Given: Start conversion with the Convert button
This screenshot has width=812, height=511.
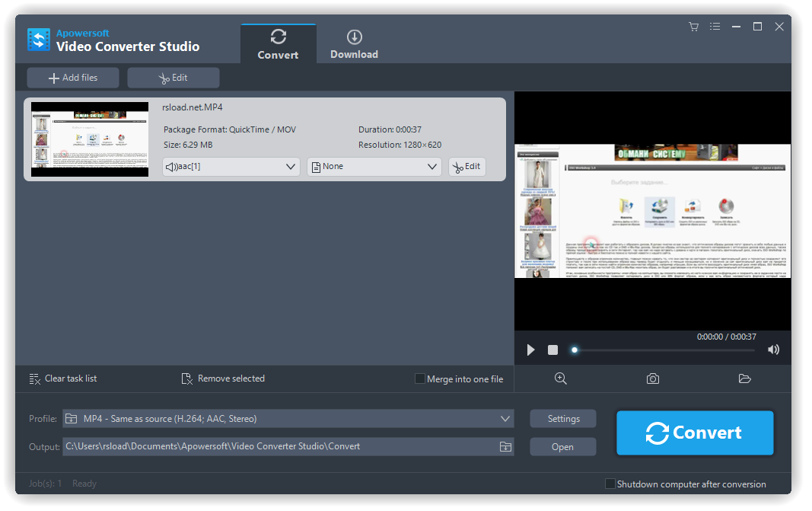Looking at the screenshot, I should click(693, 433).
